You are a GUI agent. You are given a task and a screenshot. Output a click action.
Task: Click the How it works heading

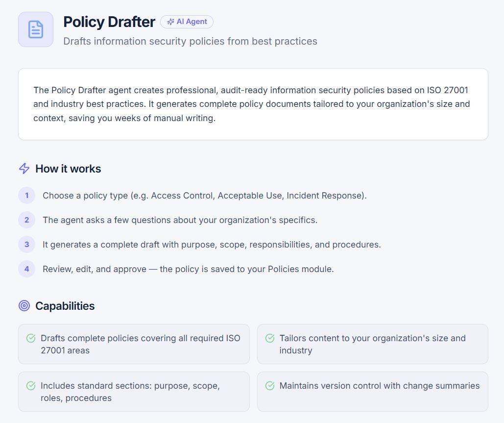(x=68, y=169)
